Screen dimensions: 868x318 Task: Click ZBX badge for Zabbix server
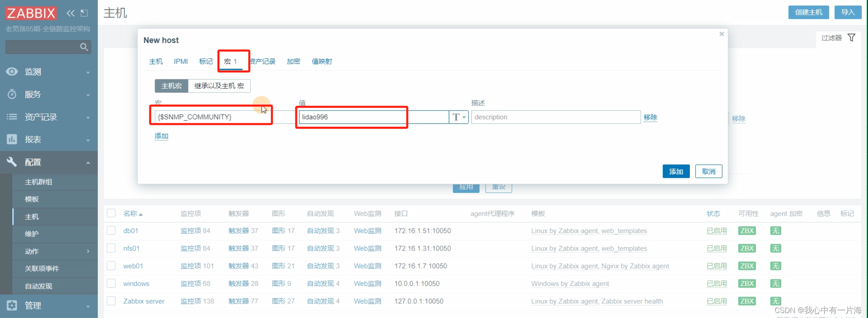pos(747,301)
